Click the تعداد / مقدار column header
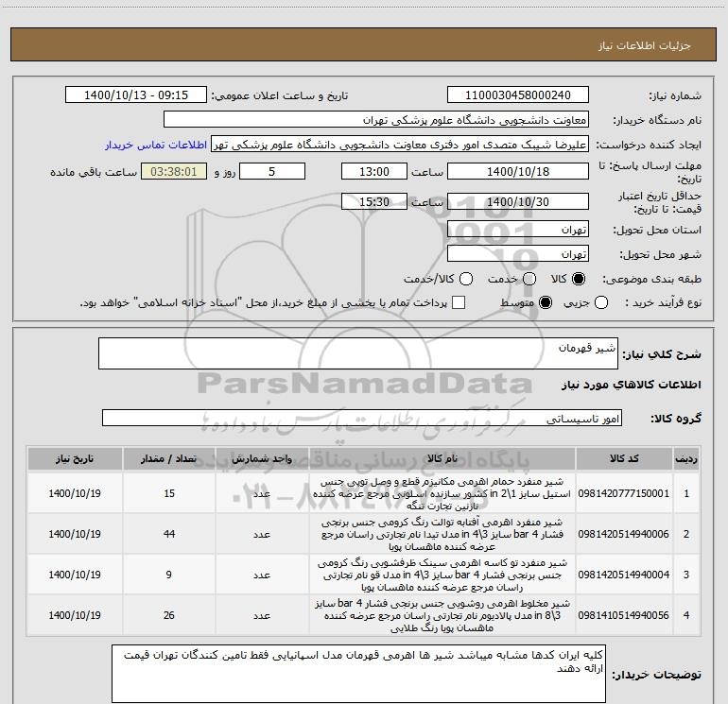Screen dimensions: 728x704 tap(169, 459)
